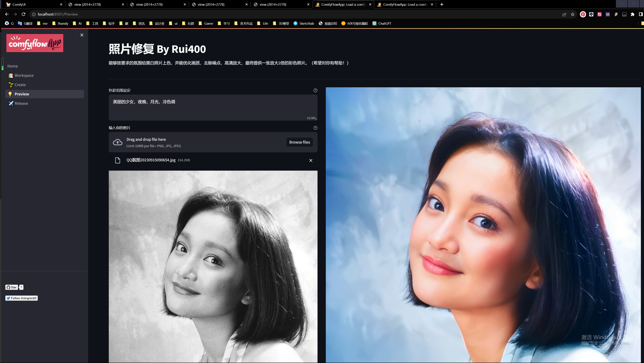Click the share page icon
The width and height of the screenshot is (644, 363).
[564, 14]
